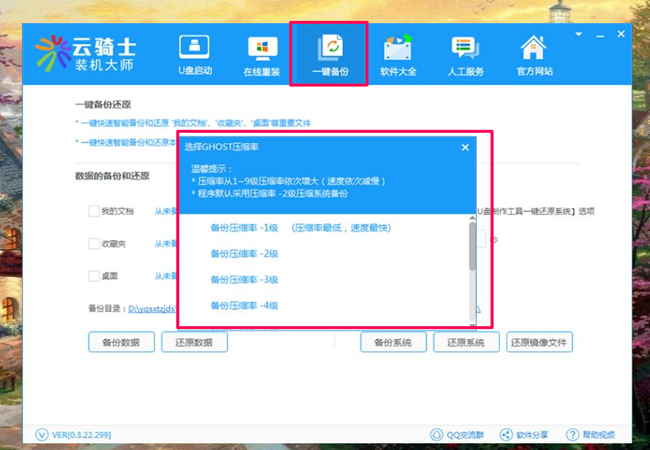Choose 备份压缩率 -3级 option
This screenshot has width=650, height=450.
(x=244, y=280)
